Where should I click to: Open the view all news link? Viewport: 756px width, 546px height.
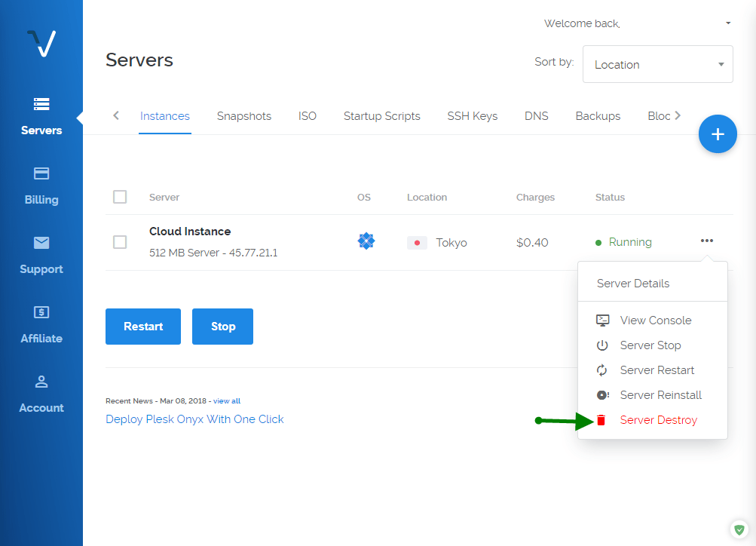(227, 400)
